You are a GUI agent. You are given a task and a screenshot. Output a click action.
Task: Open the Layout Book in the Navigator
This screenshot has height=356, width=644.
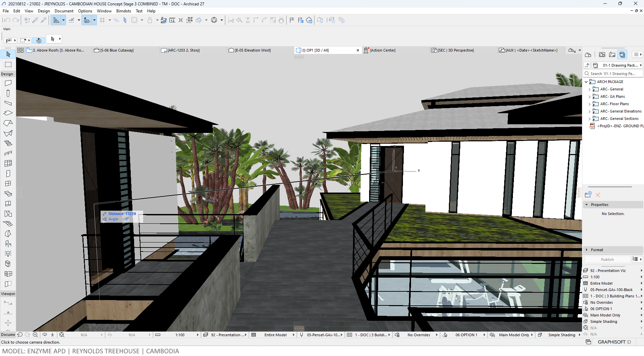612,55
